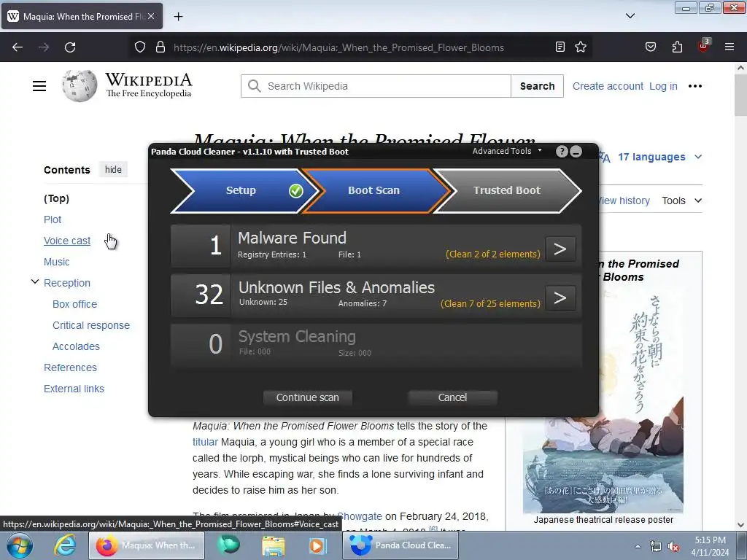
Task: Select the Boot Scan step arrow
Action: click(x=376, y=190)
